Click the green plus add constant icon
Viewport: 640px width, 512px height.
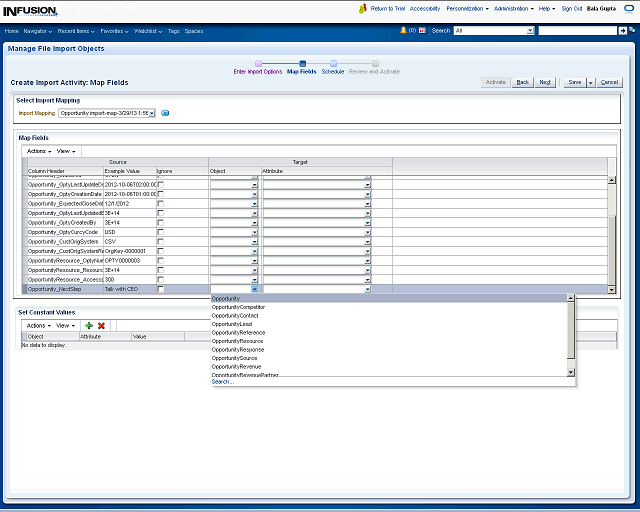point(89,325)
